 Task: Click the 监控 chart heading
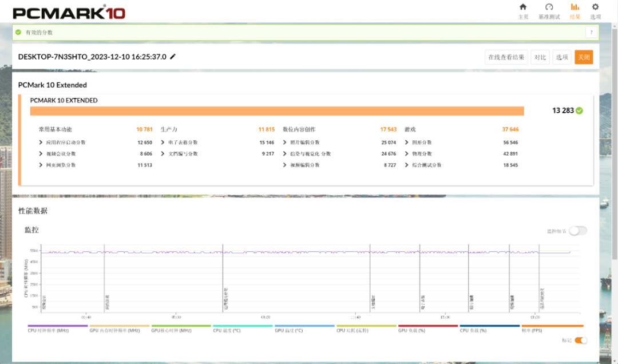(31, 230)
